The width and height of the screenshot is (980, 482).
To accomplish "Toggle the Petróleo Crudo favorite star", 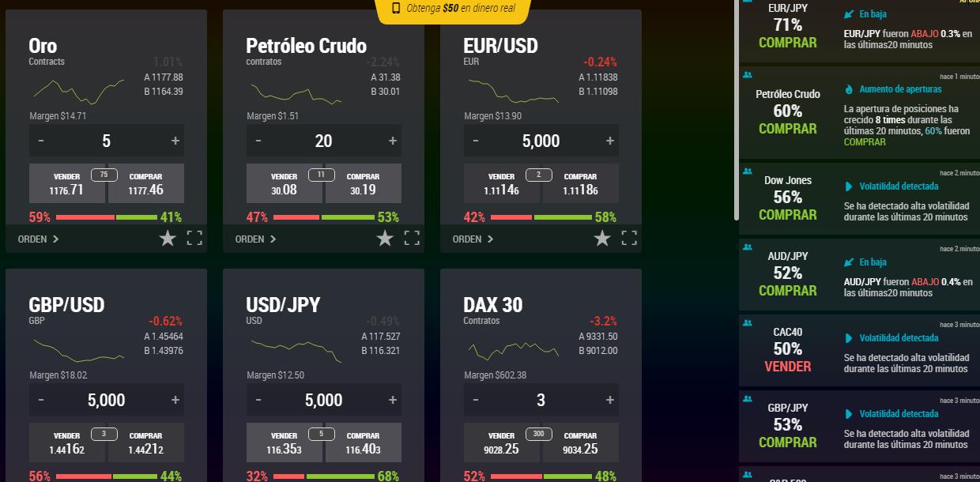I will tap(385, 237).
